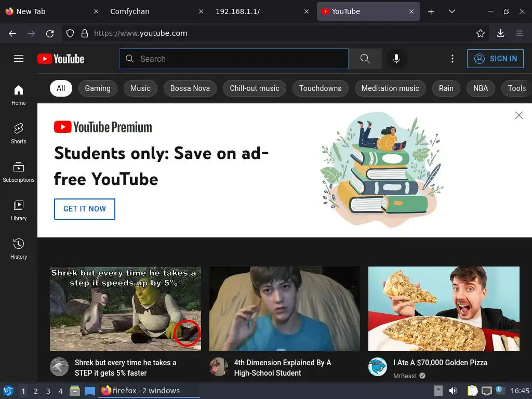
Task: Click Shrek video title link
Action: [126, 368]
